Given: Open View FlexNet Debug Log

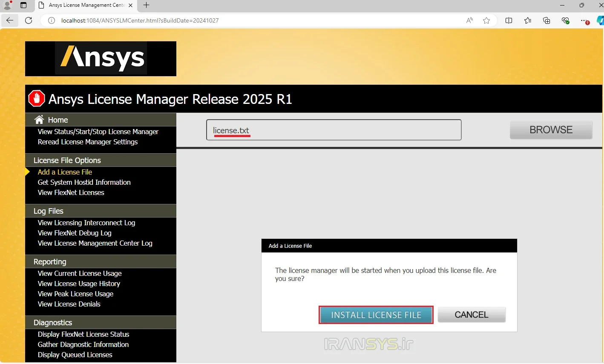Looking at the screenshot, I should (75, 233).
